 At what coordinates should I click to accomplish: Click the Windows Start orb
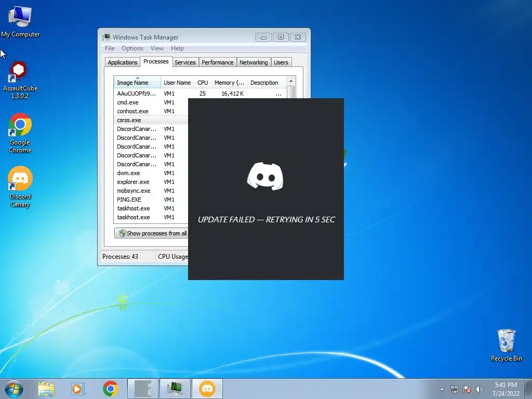[x=14, y=389]
